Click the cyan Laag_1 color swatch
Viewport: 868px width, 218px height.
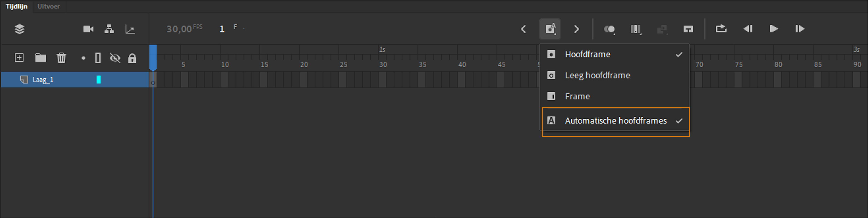point(98,80)
